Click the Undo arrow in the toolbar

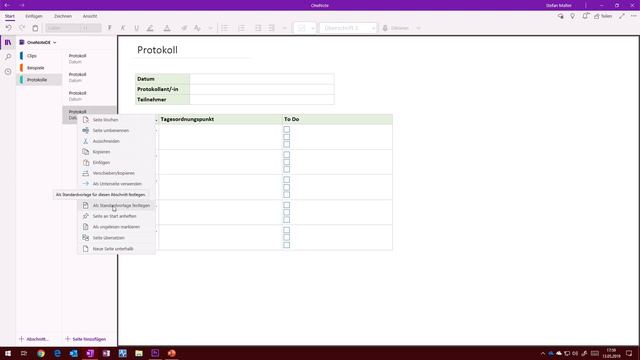[8, 28]
